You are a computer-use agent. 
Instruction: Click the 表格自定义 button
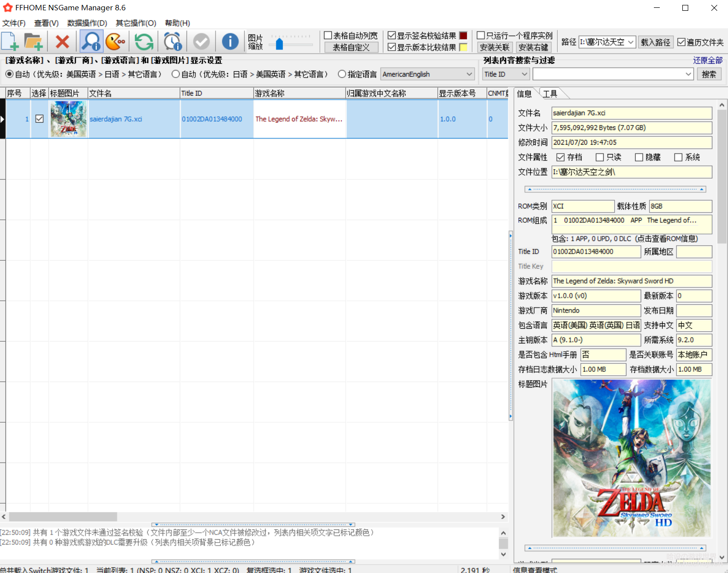point(351,47)
